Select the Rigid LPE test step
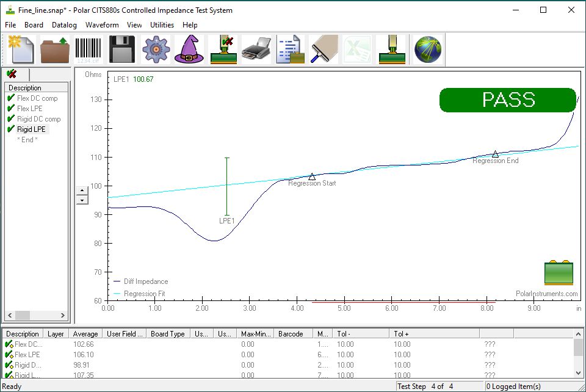Screen dimensions: 586x392 [31, 129]
